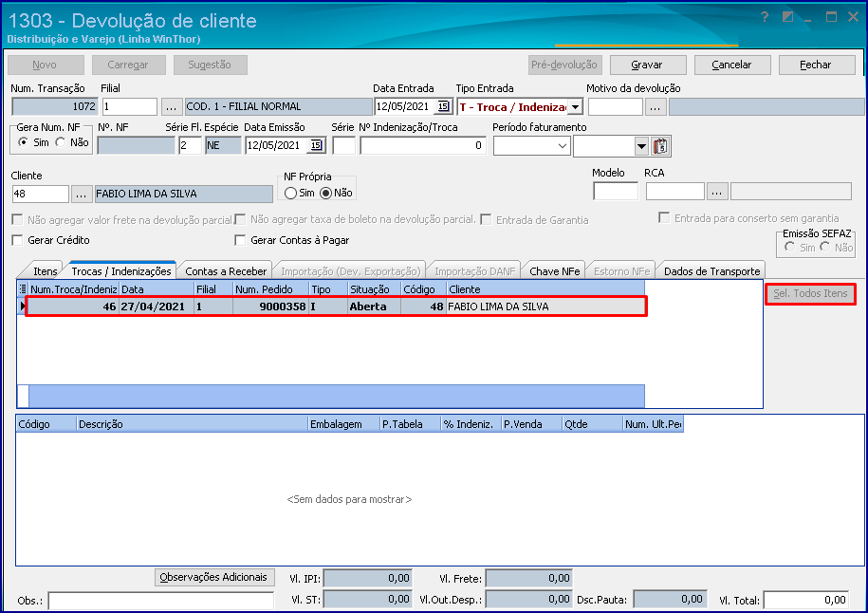The width and height of the screenshot is (868, 613).
Task: Click the % Indeniz. column header
Action: 471,424
